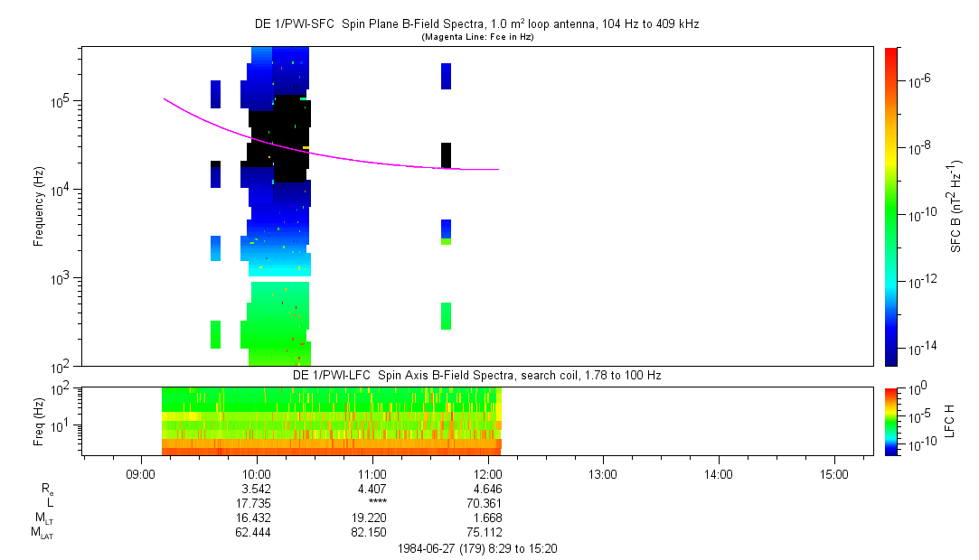The image size is (979, 560).
Task: Click the DE 1/PWI-LFC search coil title
Action: pyautogui.click(x=476, y=374)
